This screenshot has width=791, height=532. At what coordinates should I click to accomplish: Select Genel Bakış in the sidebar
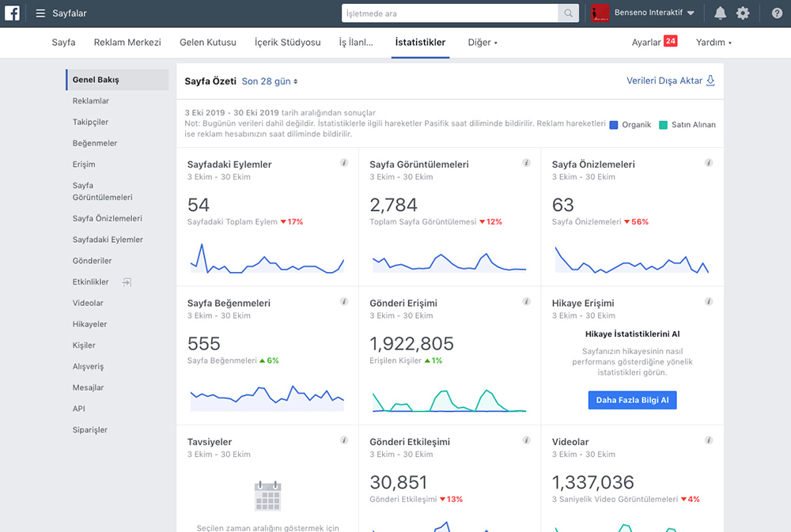pyautogui.click(x=118, y=80)
